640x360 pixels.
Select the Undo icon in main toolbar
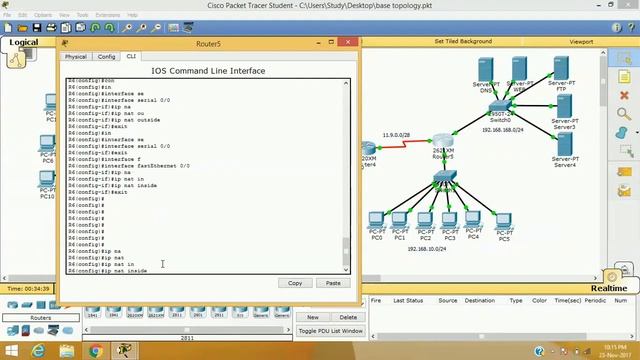[95, 28]
